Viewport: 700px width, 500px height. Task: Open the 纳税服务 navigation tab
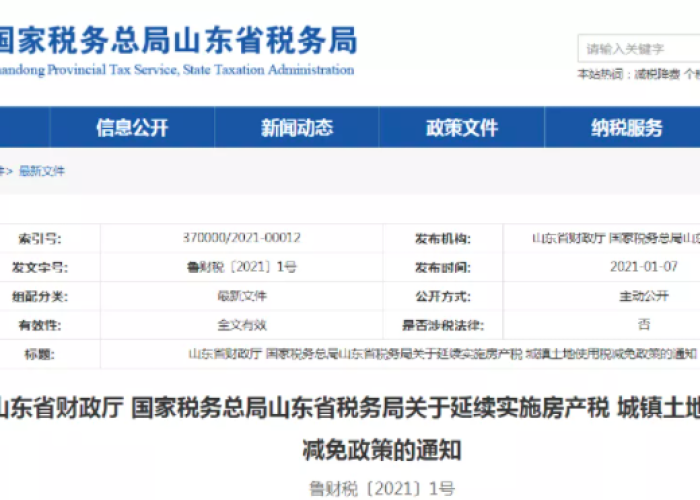pos(626,128)
